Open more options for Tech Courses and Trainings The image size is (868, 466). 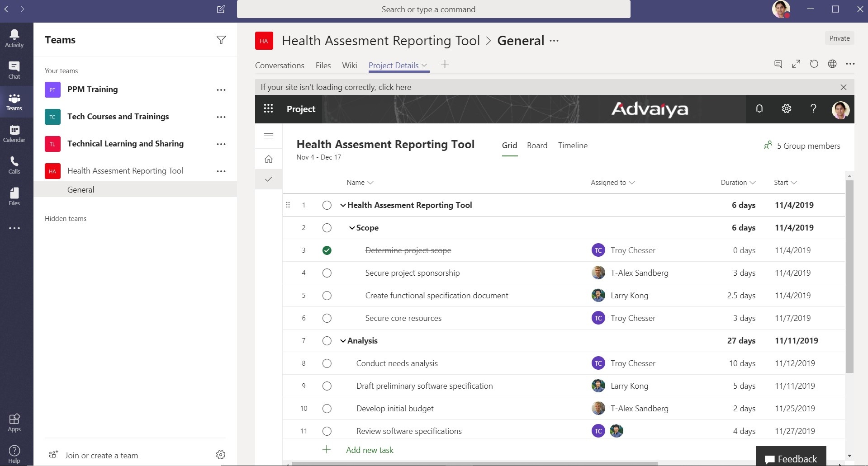click(x=221, y=117)
